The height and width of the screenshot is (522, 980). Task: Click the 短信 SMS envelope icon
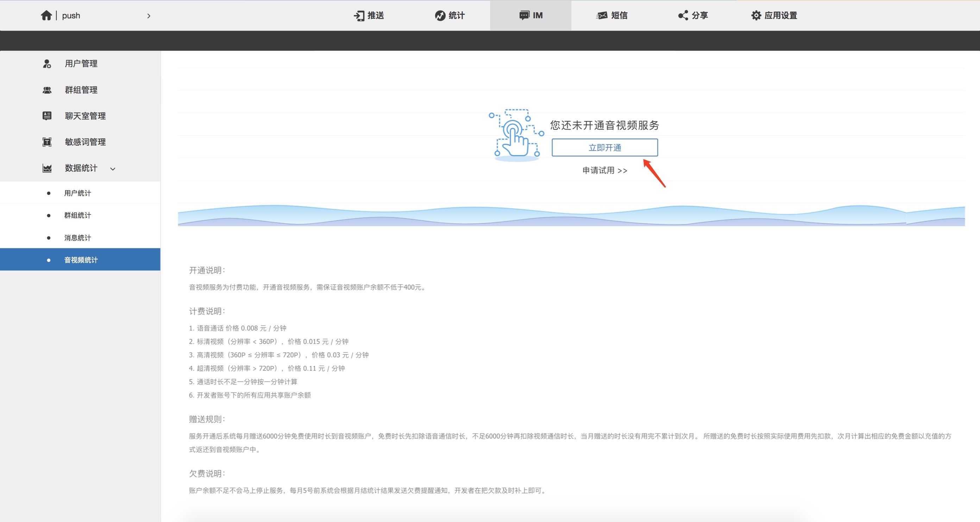(602, 15)
